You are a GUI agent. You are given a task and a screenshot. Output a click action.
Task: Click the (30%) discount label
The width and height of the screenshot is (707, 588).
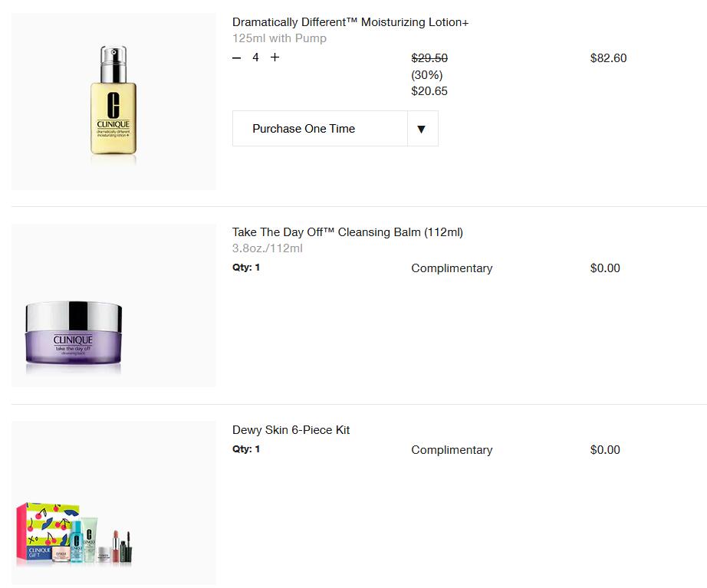coord(427,75)
